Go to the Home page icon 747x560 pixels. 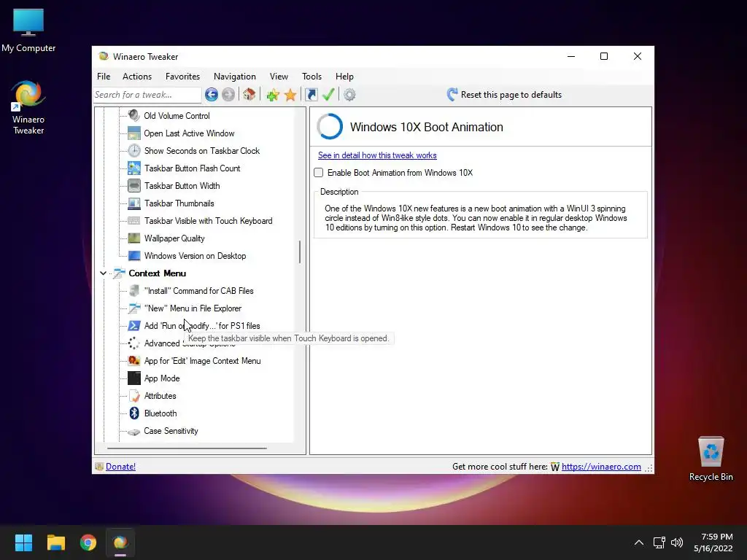249,94
